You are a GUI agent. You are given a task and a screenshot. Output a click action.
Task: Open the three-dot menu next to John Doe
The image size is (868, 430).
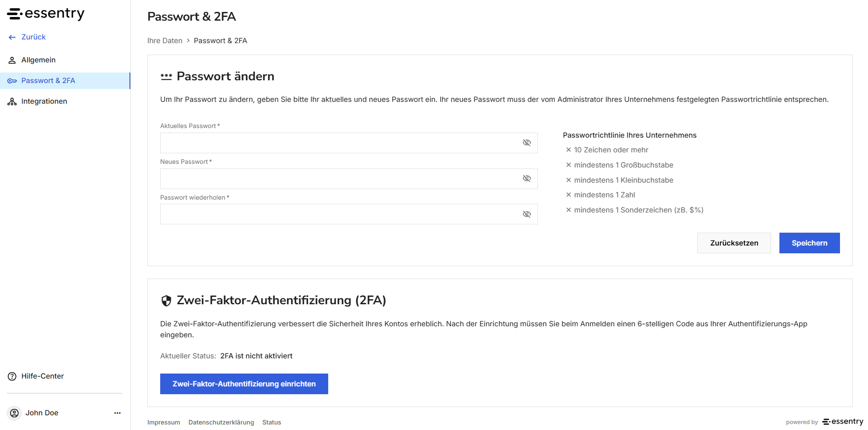pyautogui.click(x=118, y=413)
